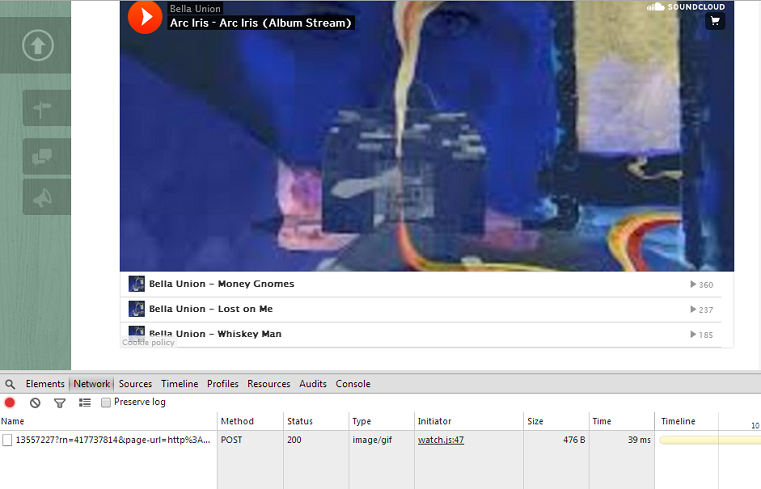Open the SoundCloud logo link
Viewport: 761px width, 489px height.
[686, 7]
